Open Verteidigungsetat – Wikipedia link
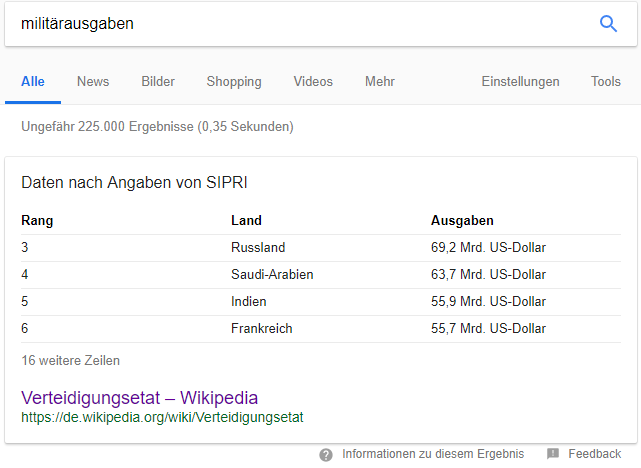 [139, 398]
